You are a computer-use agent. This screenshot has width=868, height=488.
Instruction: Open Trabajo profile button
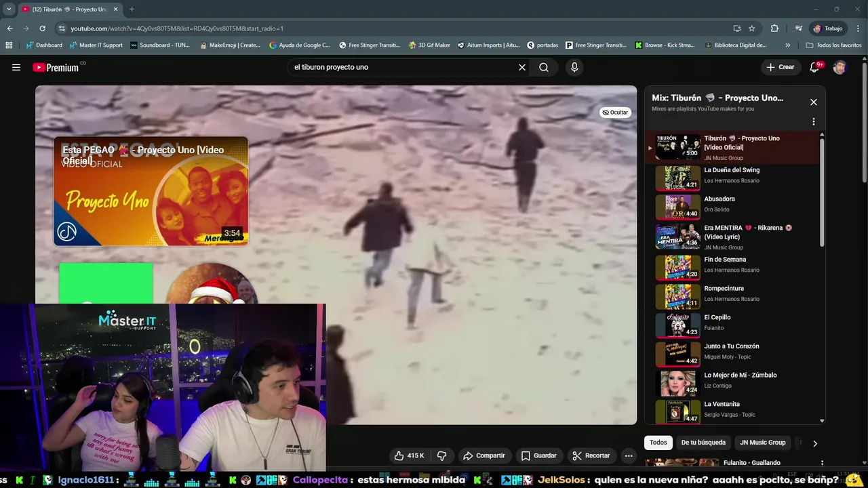828,28
